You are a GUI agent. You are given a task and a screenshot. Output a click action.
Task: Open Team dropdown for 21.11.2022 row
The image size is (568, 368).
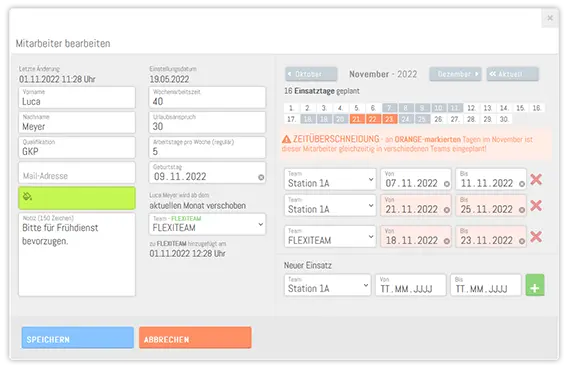click(x=330, y=205)
